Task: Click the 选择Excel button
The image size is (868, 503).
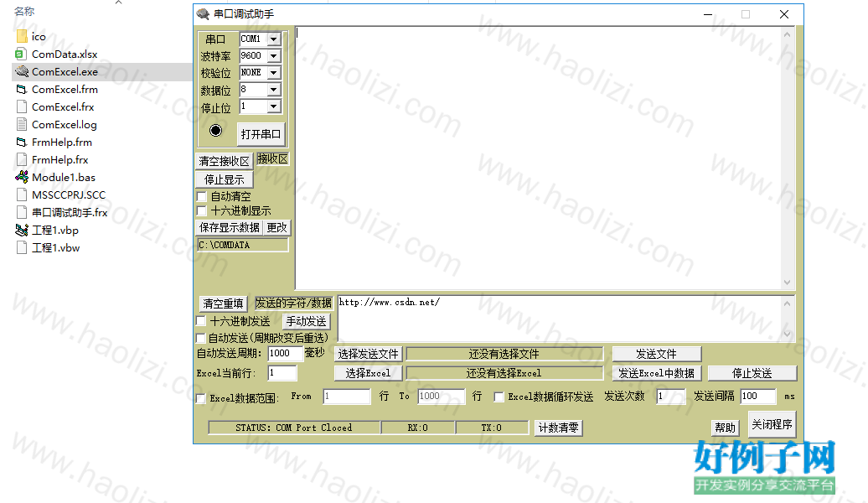Action: pyautogui.click(x=368, y=373)
